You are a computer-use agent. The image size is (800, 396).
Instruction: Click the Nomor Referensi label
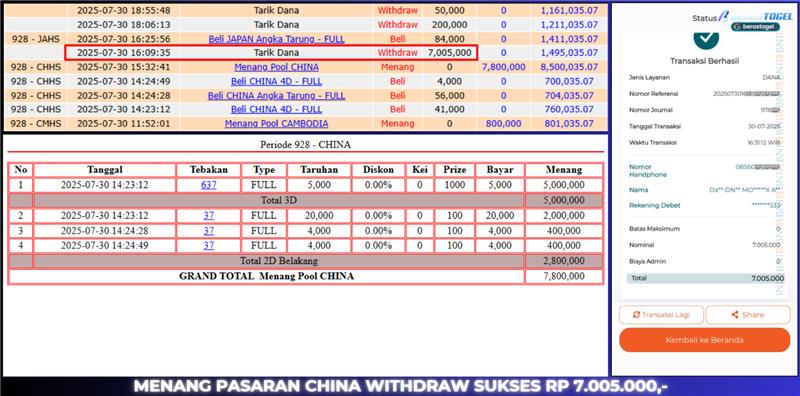pyautogui.click(x=653, y=94)
